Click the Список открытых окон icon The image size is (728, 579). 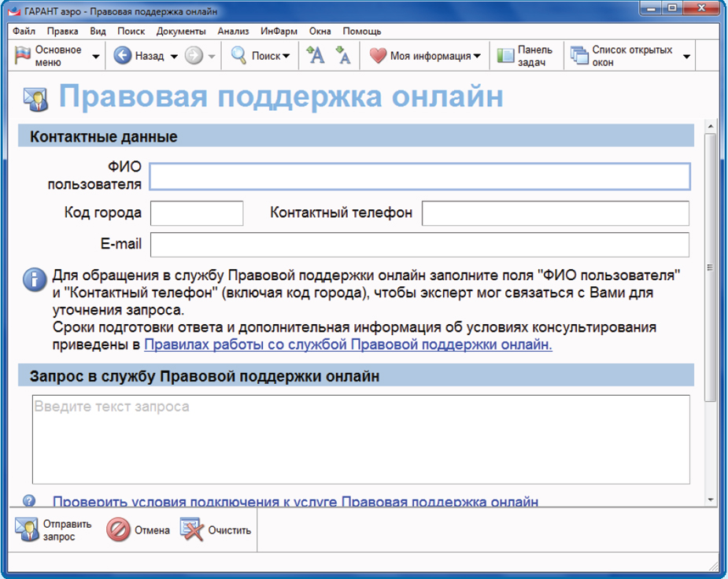(579, 55)
